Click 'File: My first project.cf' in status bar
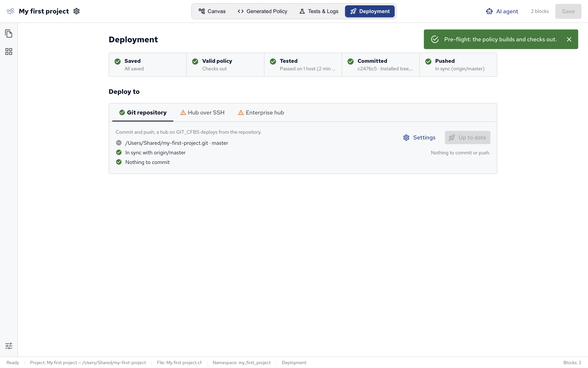 [x=179, y=362]
